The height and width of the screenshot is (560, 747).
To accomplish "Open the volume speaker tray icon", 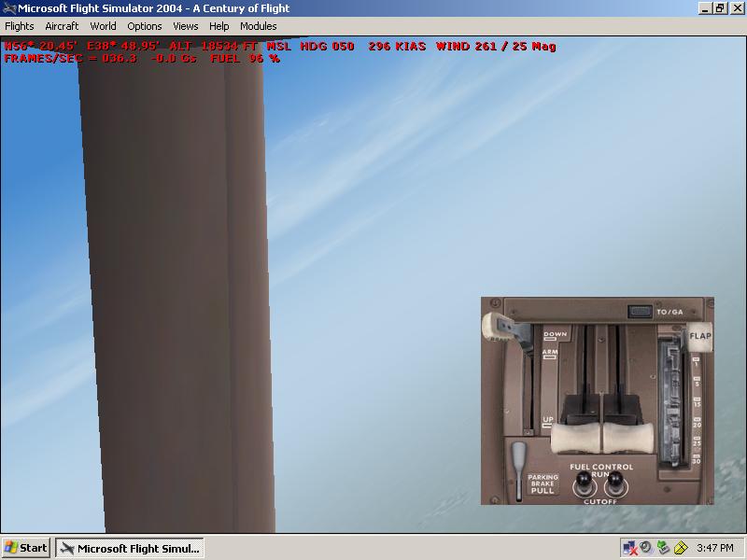I will (x=646, y=548).
